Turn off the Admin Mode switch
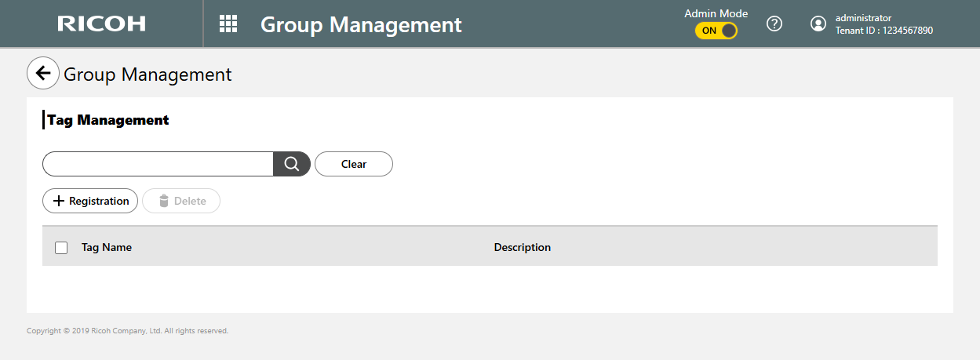 (716, 31)
